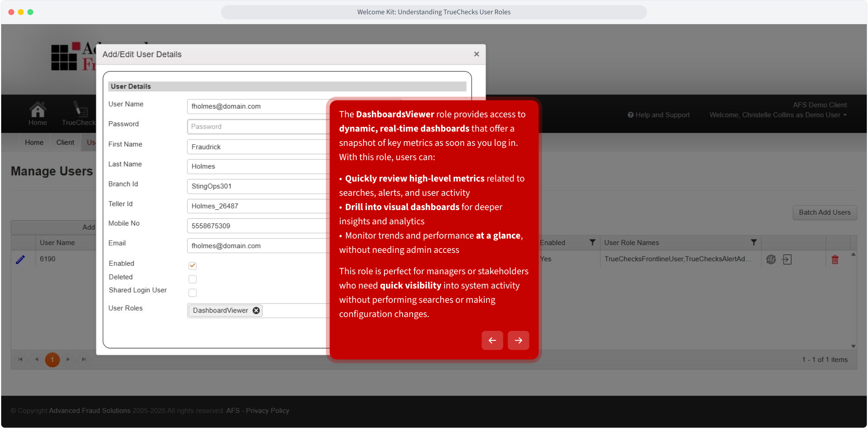Click grid scrollbar up arrow
This screenshot has height=428, width=868.
[x=853, y=254]
